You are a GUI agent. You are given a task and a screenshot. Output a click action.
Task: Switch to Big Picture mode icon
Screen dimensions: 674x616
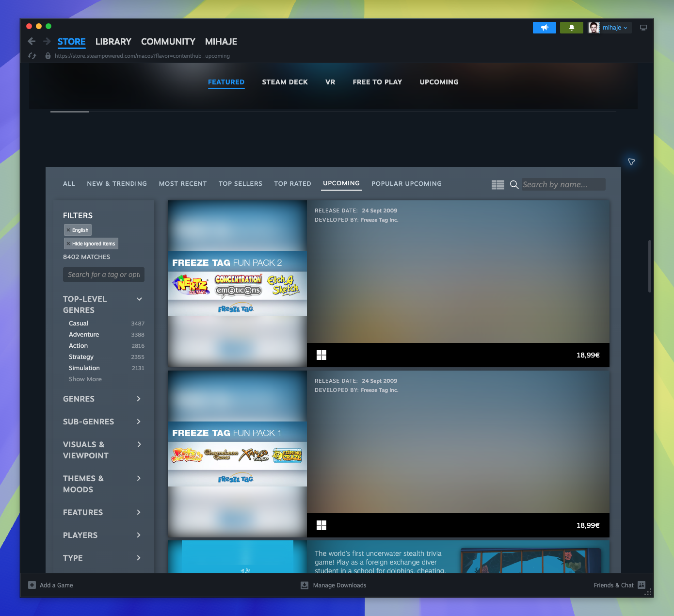[643, 28]
